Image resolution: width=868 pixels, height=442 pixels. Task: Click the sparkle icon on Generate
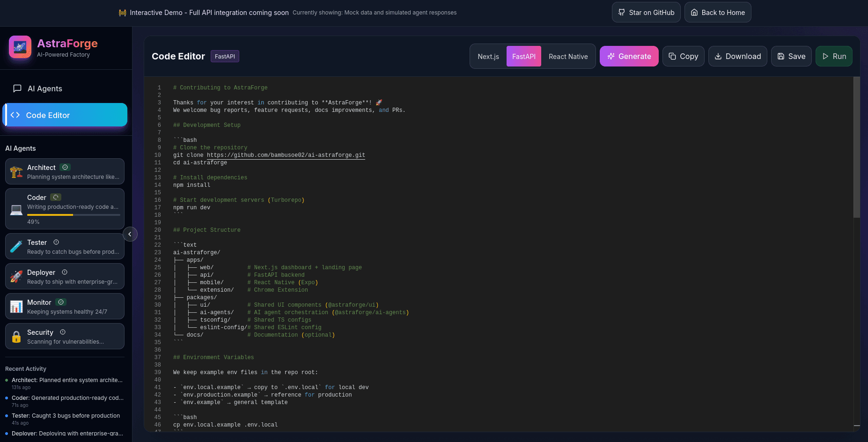click(x=611, y=56)
